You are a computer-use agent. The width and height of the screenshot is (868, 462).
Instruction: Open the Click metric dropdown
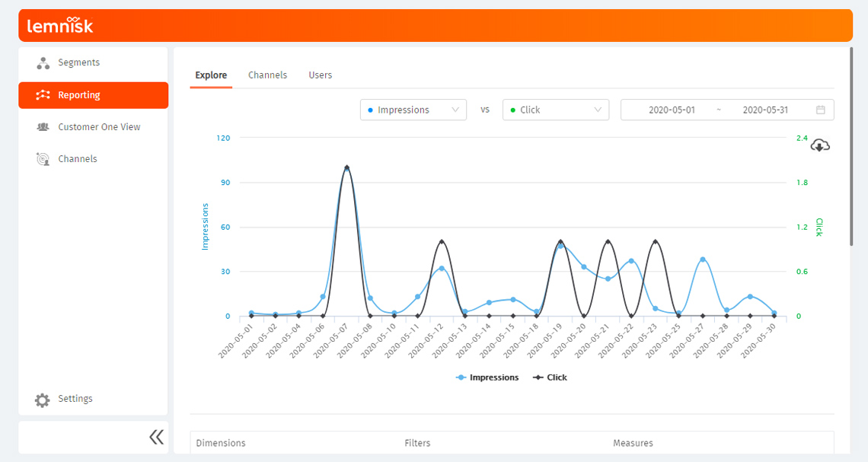coord(556,110)
